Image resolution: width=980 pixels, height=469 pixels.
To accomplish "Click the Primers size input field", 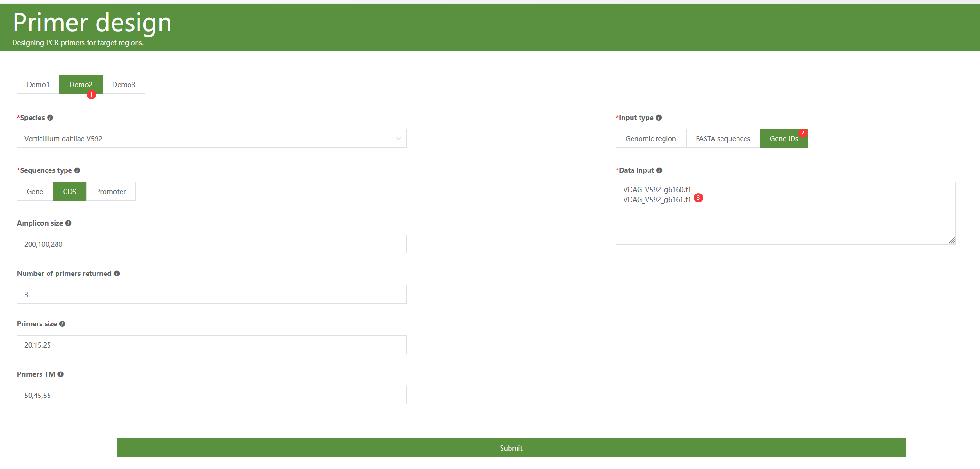I will click(212, 345).
